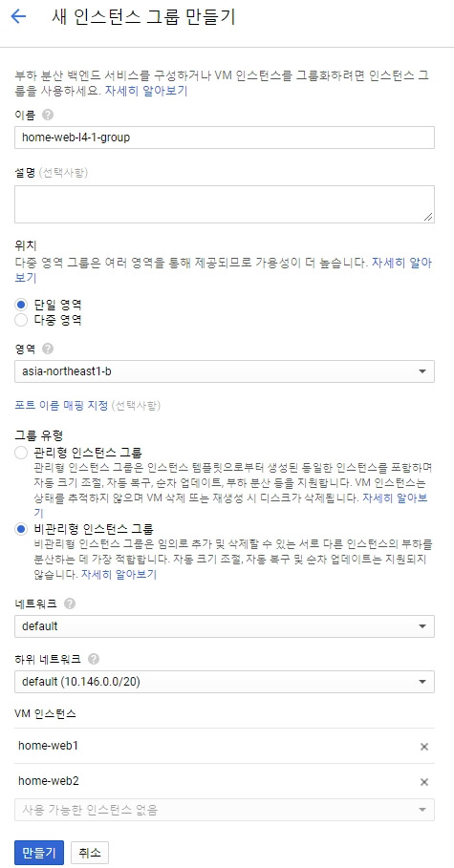Click into the home-web-l4-1-group name field
The height and width of the screenshot is (868, 454).
coord(225,138)
